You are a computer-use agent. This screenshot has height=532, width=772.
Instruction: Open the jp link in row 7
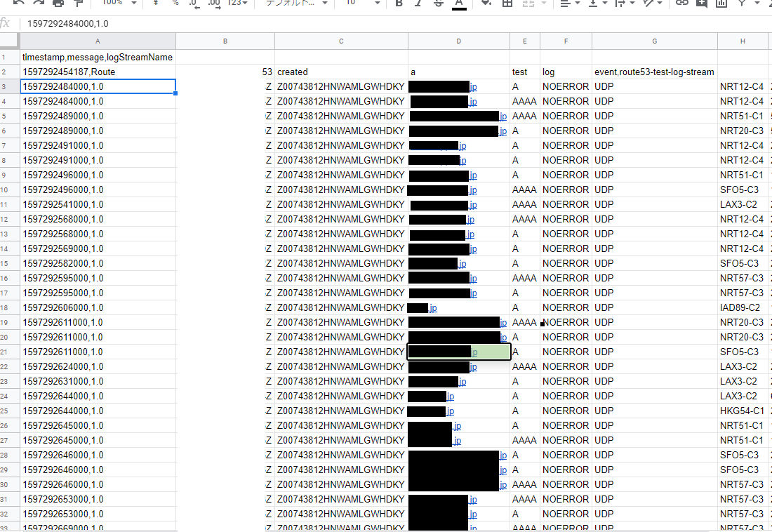tap(462, 146)
